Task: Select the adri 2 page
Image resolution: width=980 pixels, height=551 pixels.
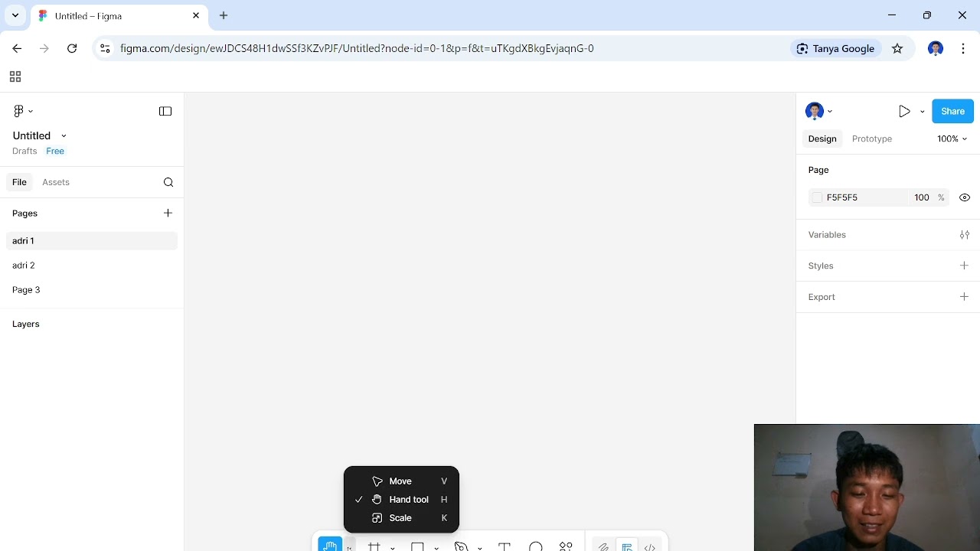Action: tap(92, 266)
